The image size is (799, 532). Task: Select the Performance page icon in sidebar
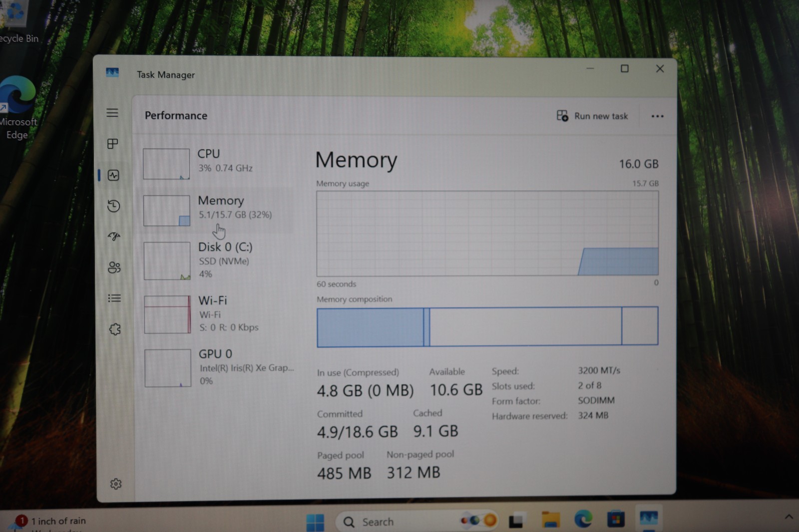coord(113,175)
